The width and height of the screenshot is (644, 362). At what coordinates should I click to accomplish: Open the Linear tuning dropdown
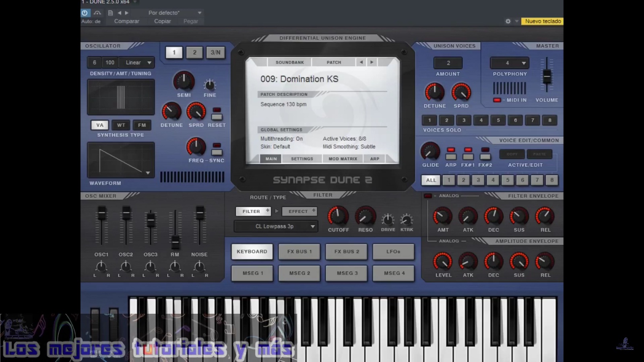click(x=137, y=63)
